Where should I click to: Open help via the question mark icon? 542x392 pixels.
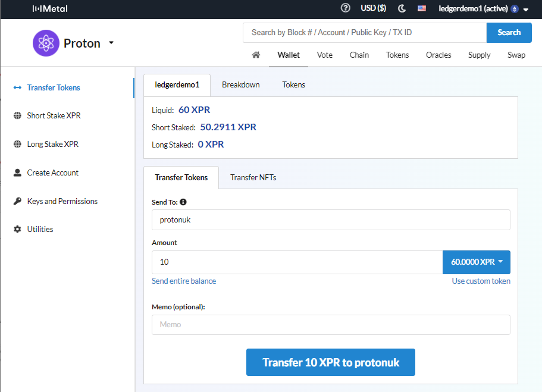click(x=346, y=8)
